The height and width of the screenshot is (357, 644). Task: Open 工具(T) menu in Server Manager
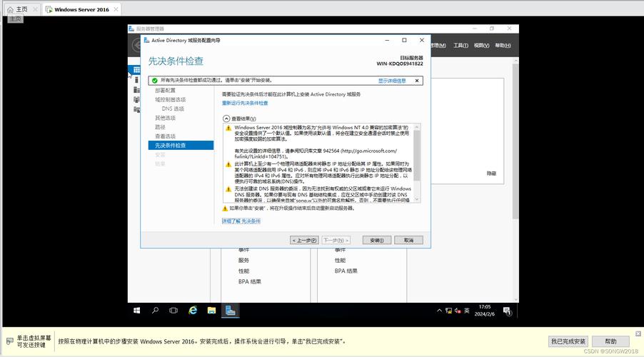(x=461, y=45)
